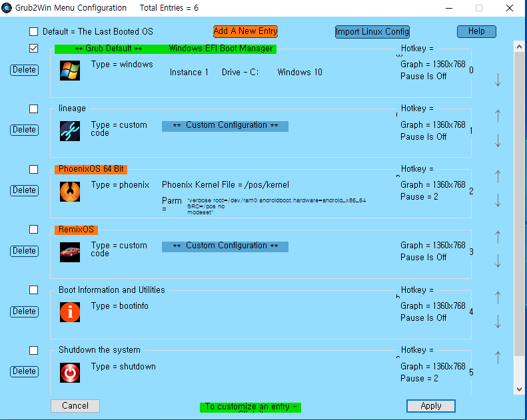Click the Cancel button
Screen dimensions: 527x420
pos(75,406)
